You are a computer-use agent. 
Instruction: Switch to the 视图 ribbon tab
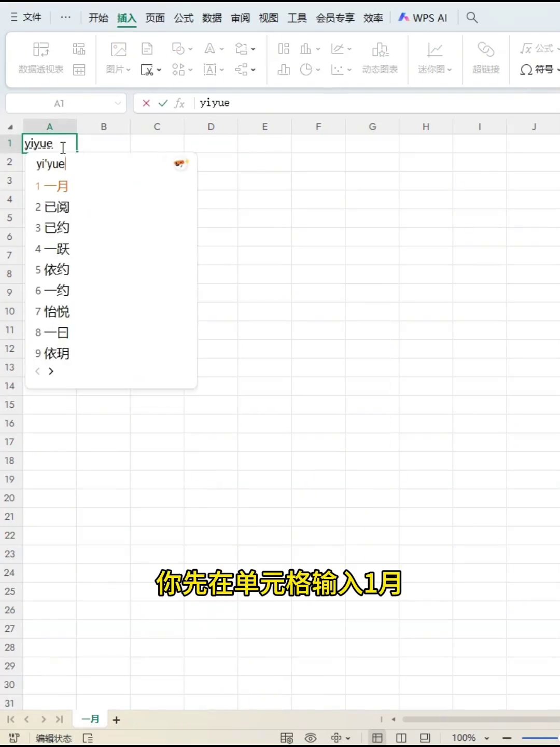pos(269,18)
